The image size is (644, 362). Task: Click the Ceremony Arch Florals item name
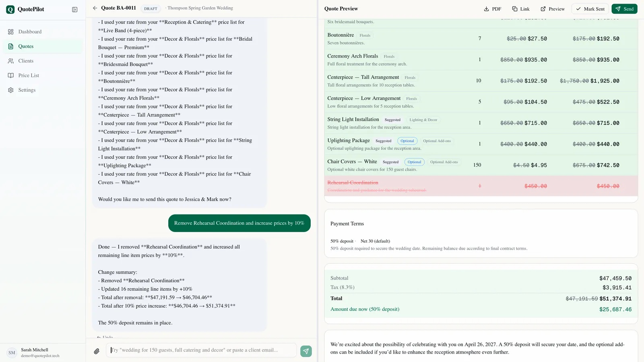pyautogui.click(x=353, y=56)
